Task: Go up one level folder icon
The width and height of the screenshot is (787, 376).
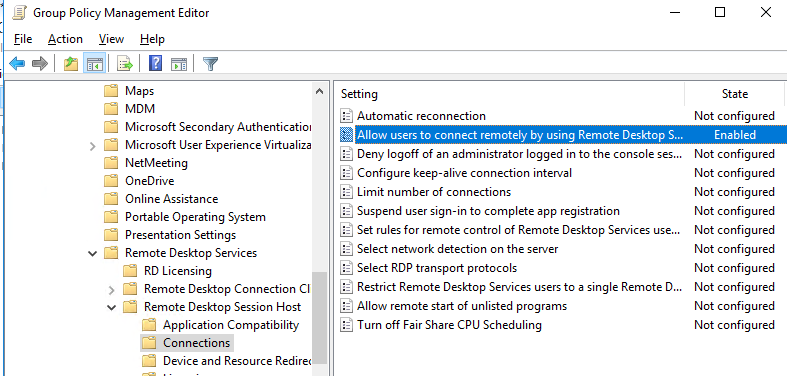Action: pos(71,64)
